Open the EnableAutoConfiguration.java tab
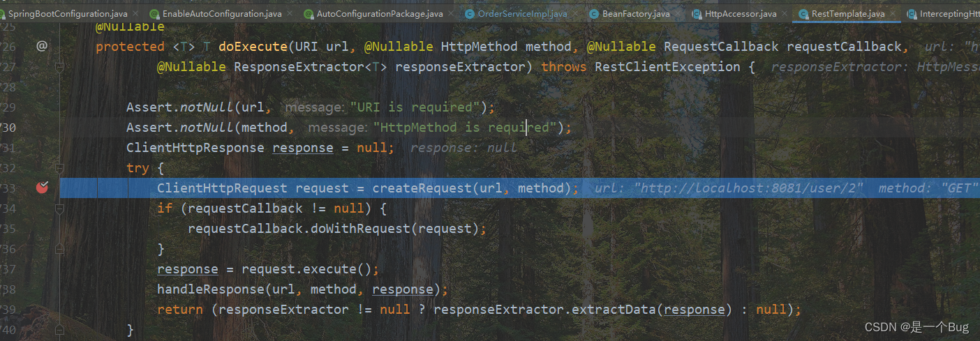This screenshot has width=980, height=341. point(222,13)
